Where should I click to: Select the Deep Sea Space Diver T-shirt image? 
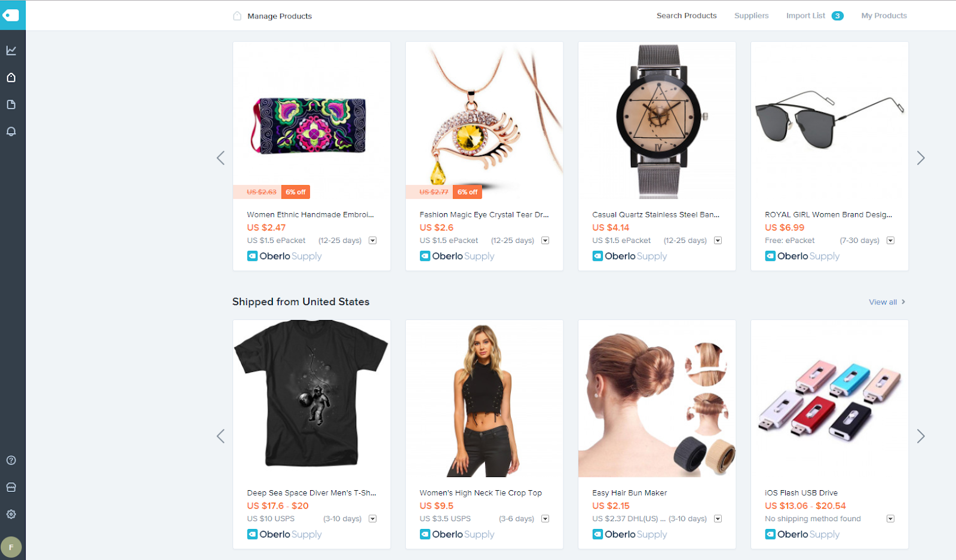[311, 398]
